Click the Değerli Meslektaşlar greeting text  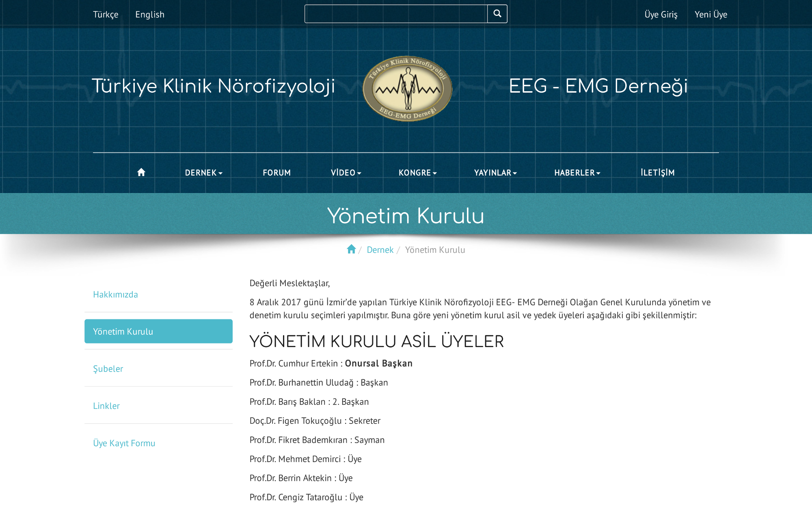click(290, 283)
